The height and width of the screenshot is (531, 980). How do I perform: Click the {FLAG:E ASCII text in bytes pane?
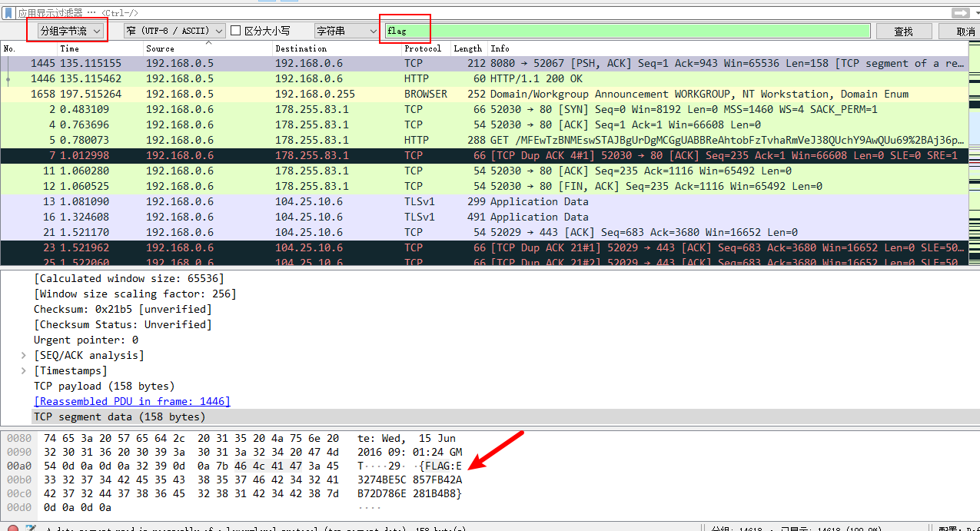coord(440,466)
